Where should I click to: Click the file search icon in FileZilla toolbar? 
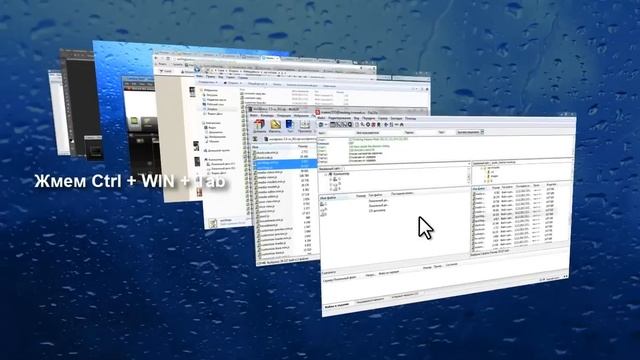[402, 124]
